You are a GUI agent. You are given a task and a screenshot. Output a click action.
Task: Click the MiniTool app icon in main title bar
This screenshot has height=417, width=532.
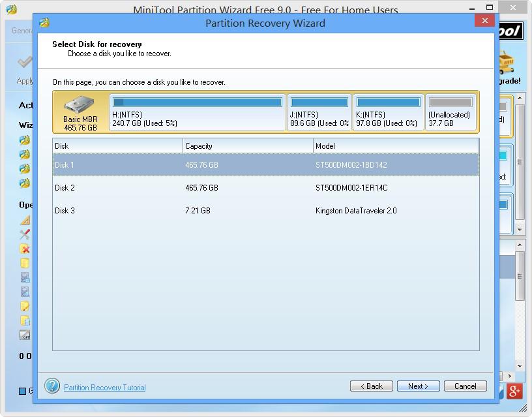click(x=12, y=9)
